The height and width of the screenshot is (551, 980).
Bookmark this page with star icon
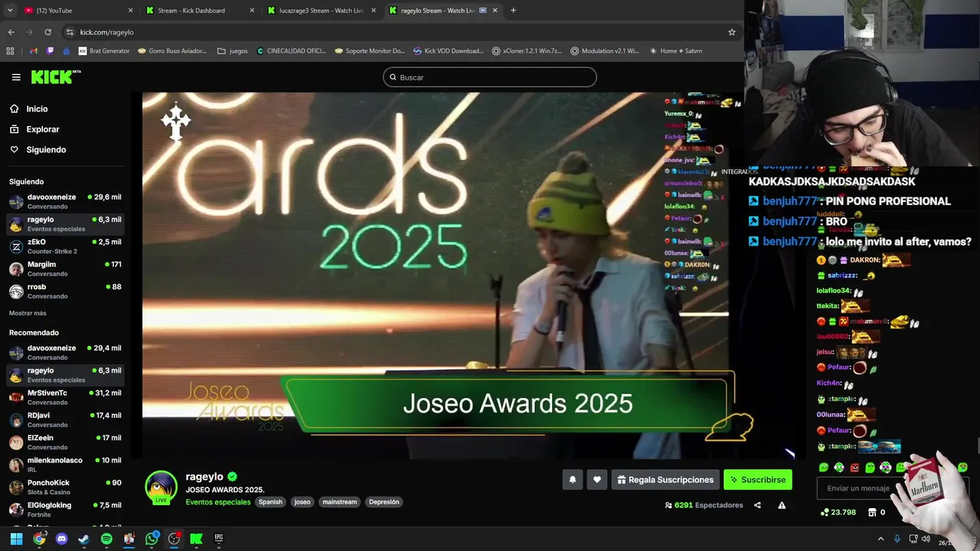tap(731, 32)
